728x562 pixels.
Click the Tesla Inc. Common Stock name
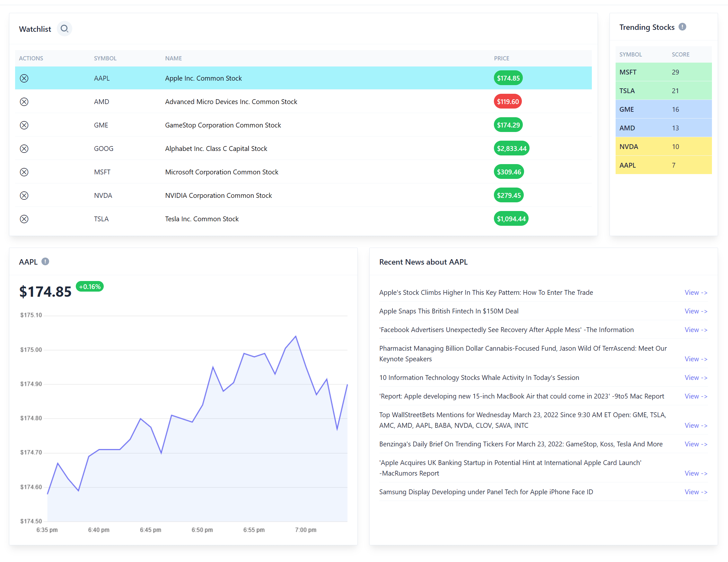(202, 219)
